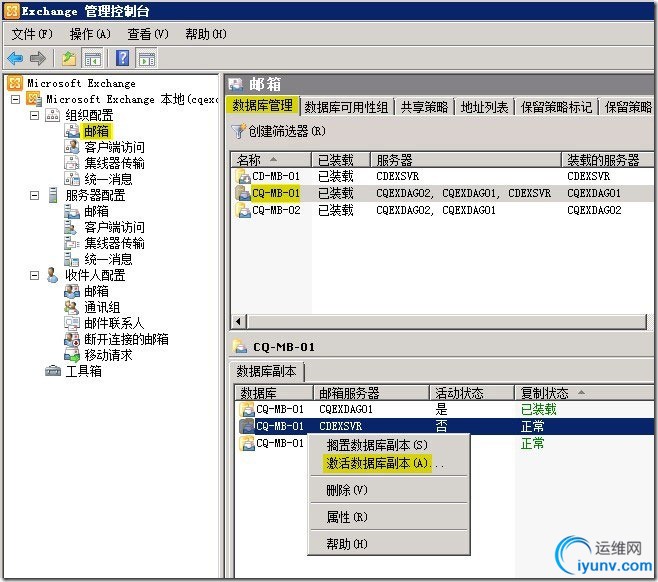The image size is (658, 582).
Task: Choose 删除(V) from context menu
Action: [347, 490]
